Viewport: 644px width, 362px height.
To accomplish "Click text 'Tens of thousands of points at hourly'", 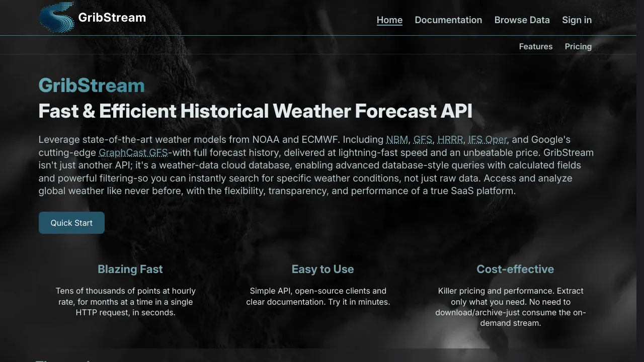I will point(126,291).
